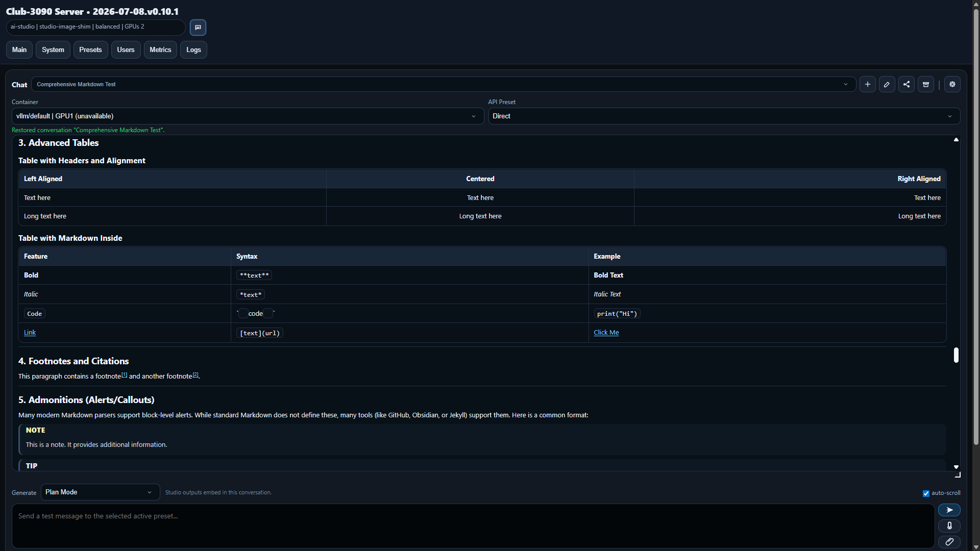This screenshot has height=551, width=980.
Task: Open footnote reference 2
Action: click(195, 374)
